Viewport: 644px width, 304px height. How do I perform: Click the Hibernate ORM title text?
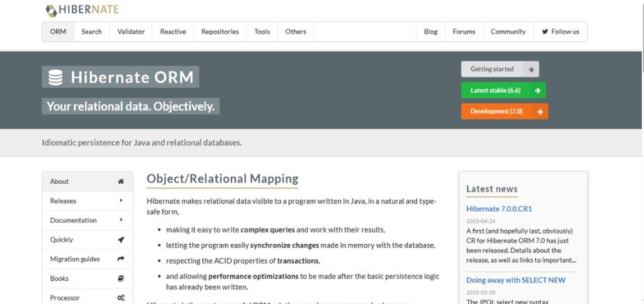(x=132, y=78)
